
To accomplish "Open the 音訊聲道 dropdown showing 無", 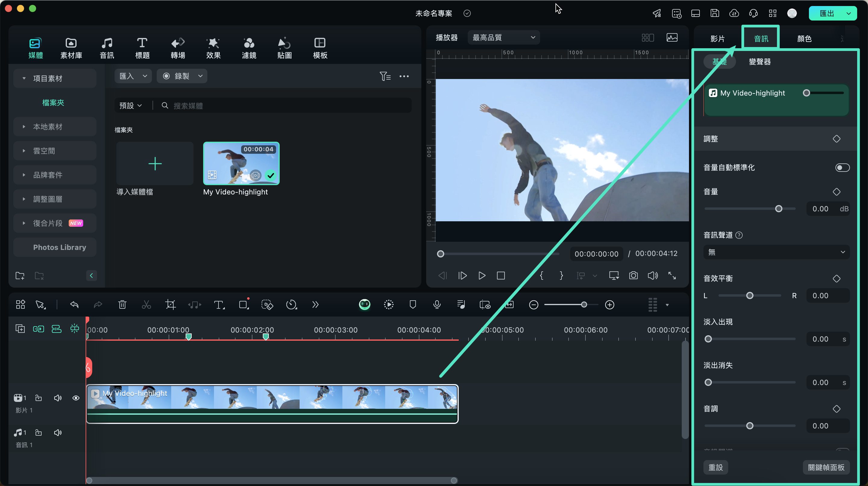I will pos(776,252).
